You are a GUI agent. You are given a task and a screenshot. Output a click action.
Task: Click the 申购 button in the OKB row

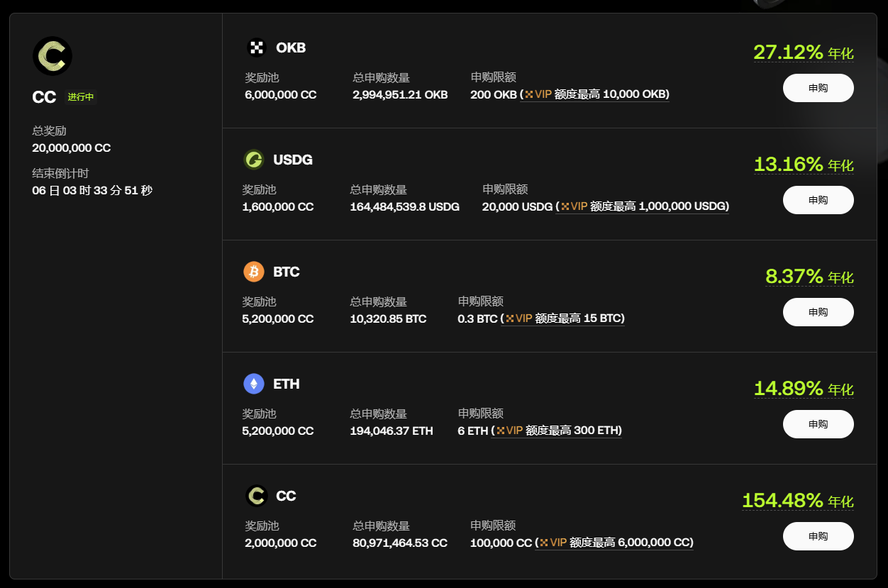coord(818,88)
